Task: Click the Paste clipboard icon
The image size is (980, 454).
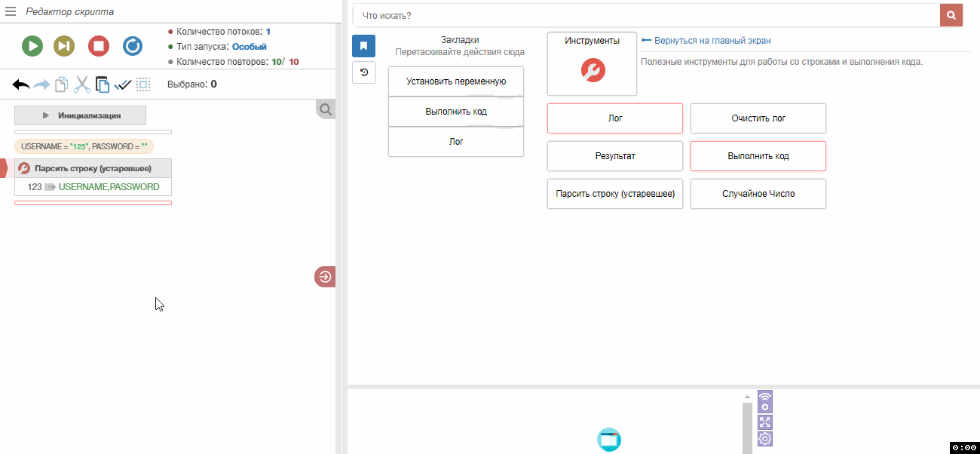Action: tap(103, 85)
